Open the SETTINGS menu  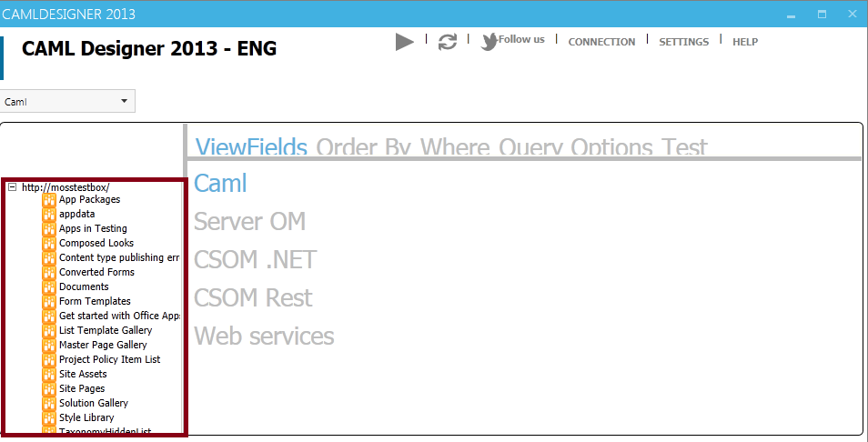[x=683, y=42]
